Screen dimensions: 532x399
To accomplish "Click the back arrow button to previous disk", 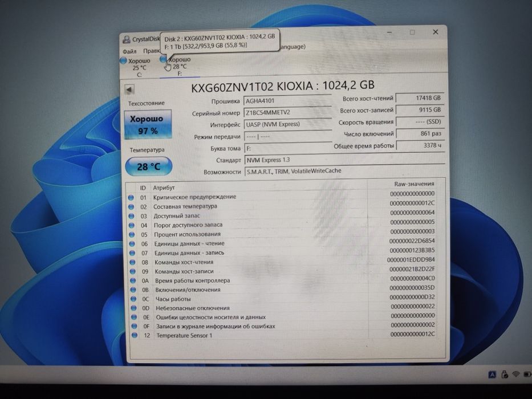I will [129, 90].
